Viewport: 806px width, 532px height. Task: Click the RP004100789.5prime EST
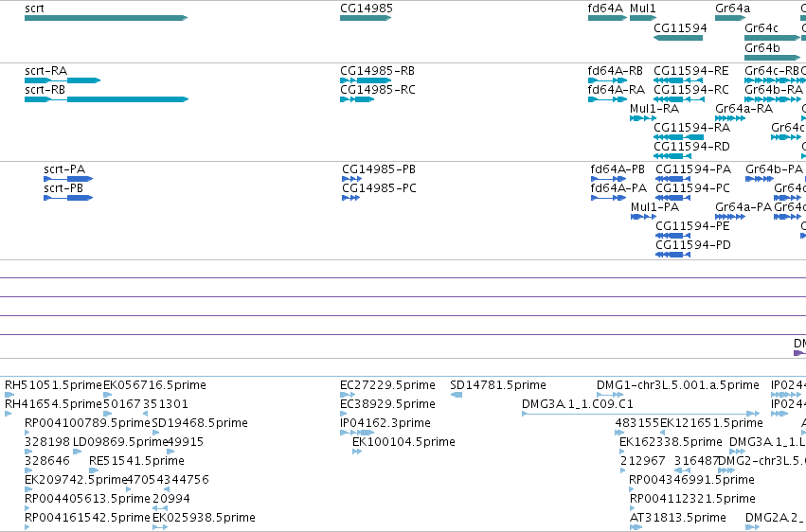tap(27, 433)
